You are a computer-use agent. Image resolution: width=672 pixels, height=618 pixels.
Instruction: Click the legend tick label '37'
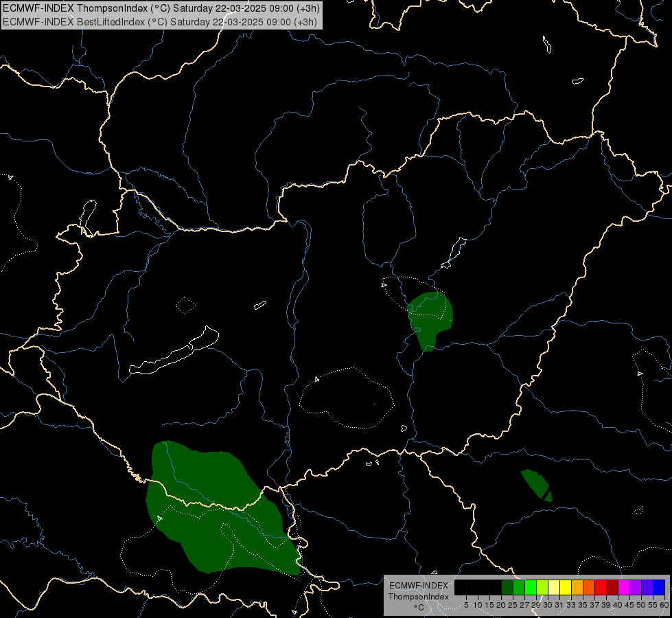(594, 605)
